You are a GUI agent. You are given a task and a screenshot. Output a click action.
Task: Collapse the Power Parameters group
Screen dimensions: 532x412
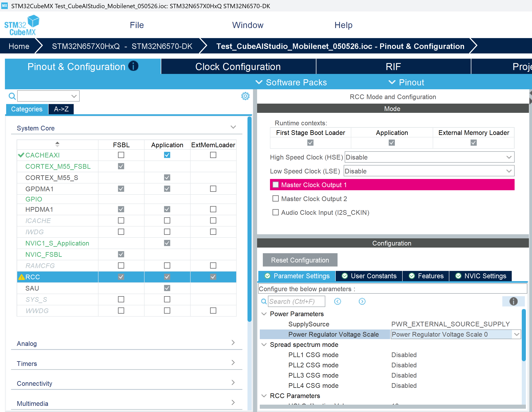[264, 314]
